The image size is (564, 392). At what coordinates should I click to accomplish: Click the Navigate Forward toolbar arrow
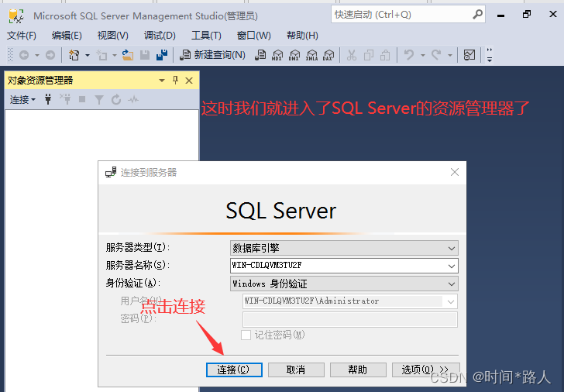(x=50, y=55)
